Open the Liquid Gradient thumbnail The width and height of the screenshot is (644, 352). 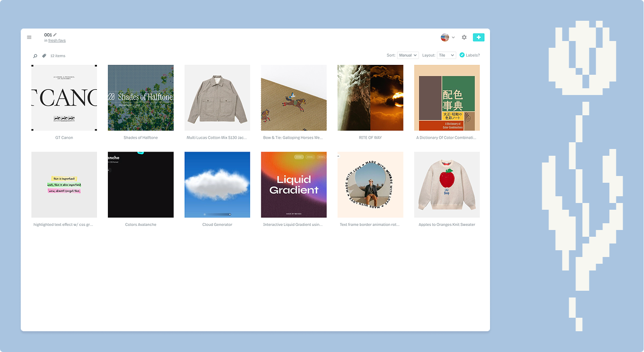click(x=293, y=185)
